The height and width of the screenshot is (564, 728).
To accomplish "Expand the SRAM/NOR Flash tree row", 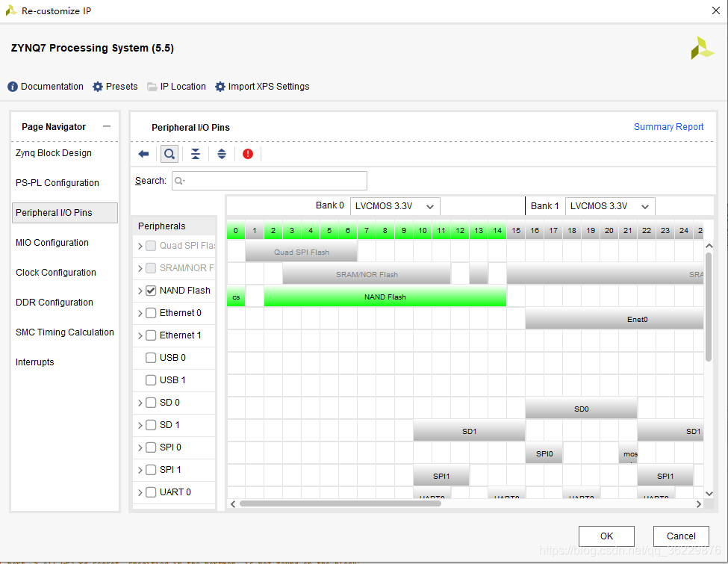I will [140, 268].
